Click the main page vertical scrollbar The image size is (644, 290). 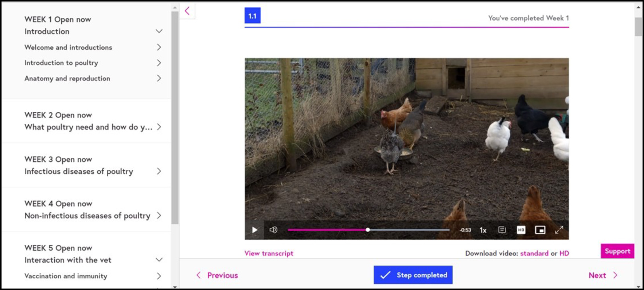[638, 27]
